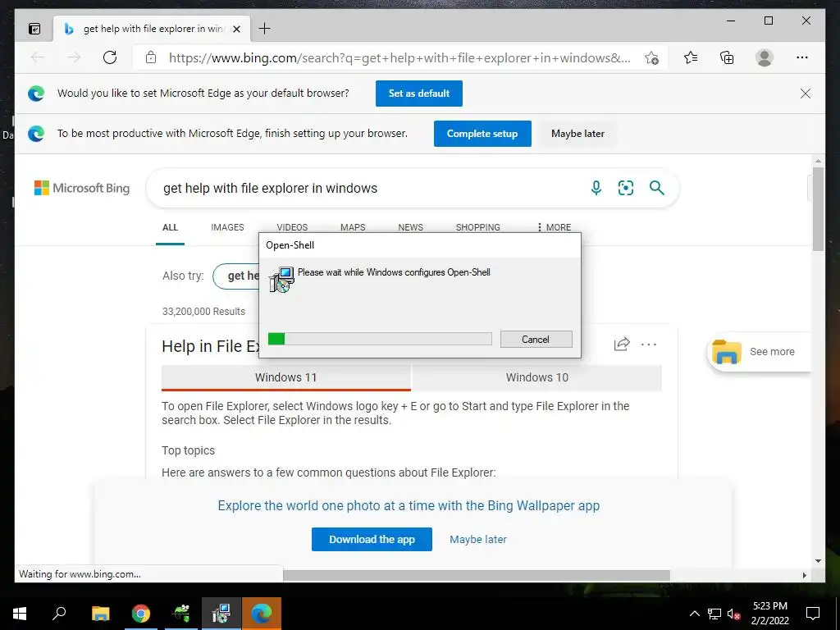Set Microsoft Edge as default browser
The image size is (840, 630).
point(419,94)
